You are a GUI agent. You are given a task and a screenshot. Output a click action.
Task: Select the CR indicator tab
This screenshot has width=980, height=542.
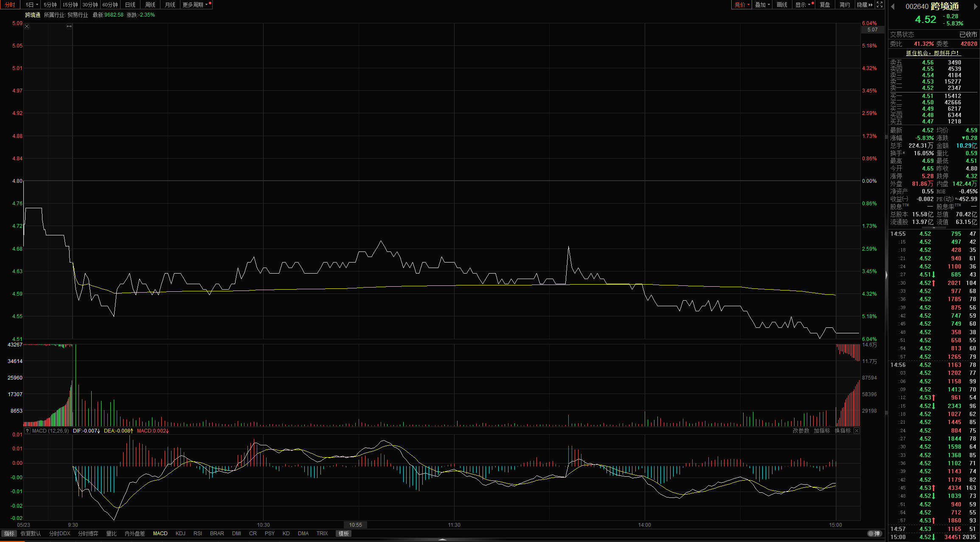click(x=253, y=534)
